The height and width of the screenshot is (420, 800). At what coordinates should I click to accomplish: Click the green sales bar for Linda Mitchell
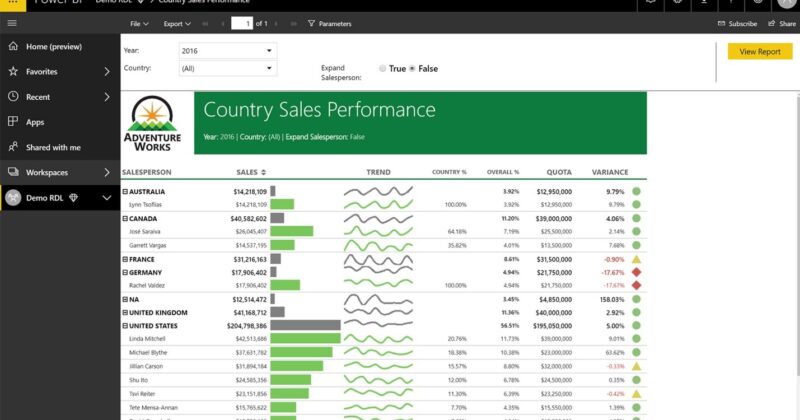coord(305,338)
